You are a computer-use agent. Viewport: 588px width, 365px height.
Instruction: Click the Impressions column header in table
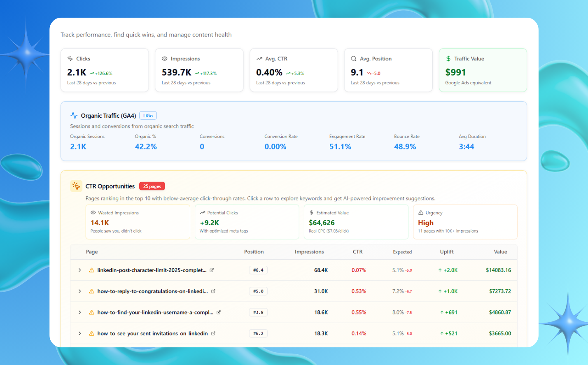coord(309,252)
